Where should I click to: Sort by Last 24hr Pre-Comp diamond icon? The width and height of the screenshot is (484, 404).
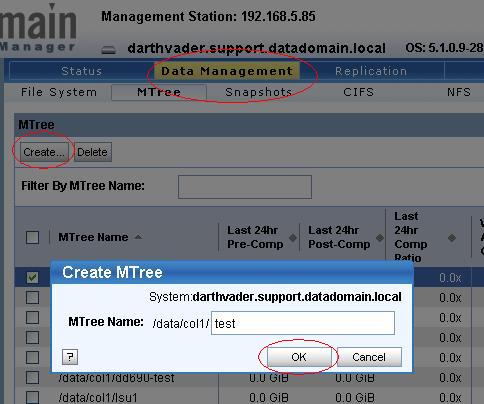pyautogui.click(x=293, y=238)
